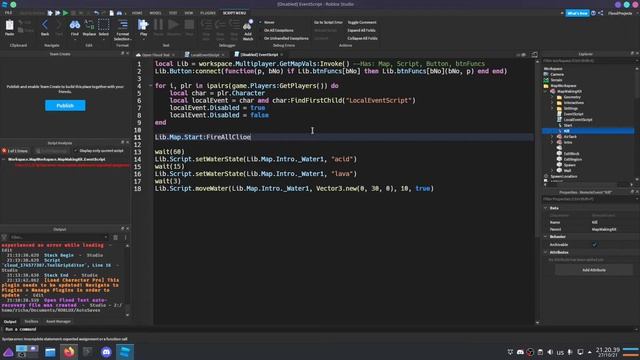Click the Output panel options dots icon
The image size is (640, 360).
[x=125, y=237]
